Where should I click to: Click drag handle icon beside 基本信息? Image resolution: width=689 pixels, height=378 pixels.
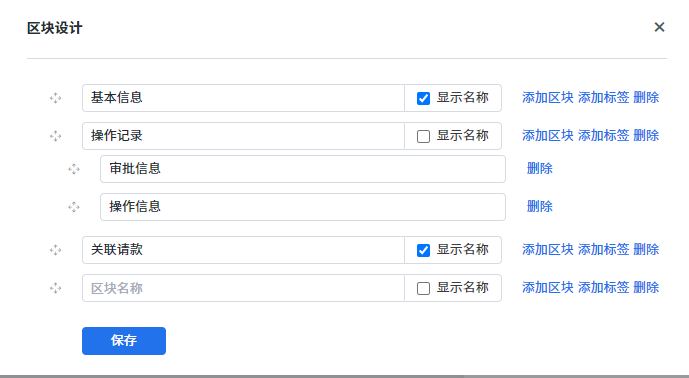(x=55, y=98)
